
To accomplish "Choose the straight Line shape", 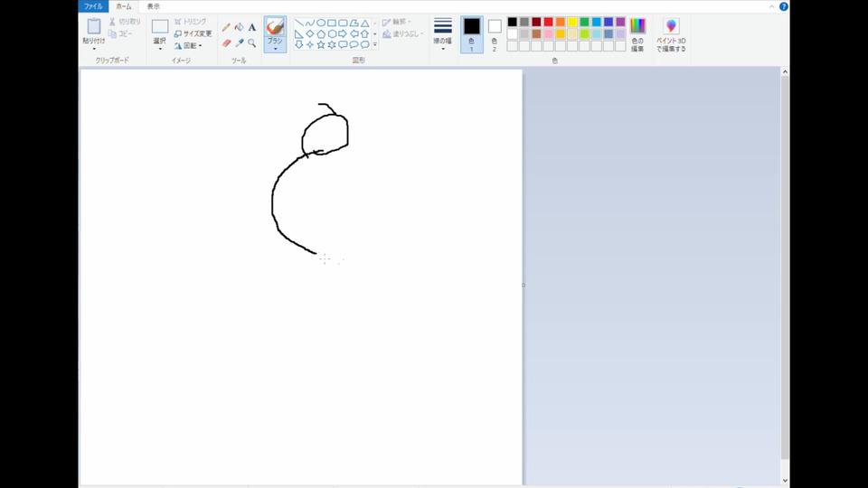I will (x=299, y=23).
